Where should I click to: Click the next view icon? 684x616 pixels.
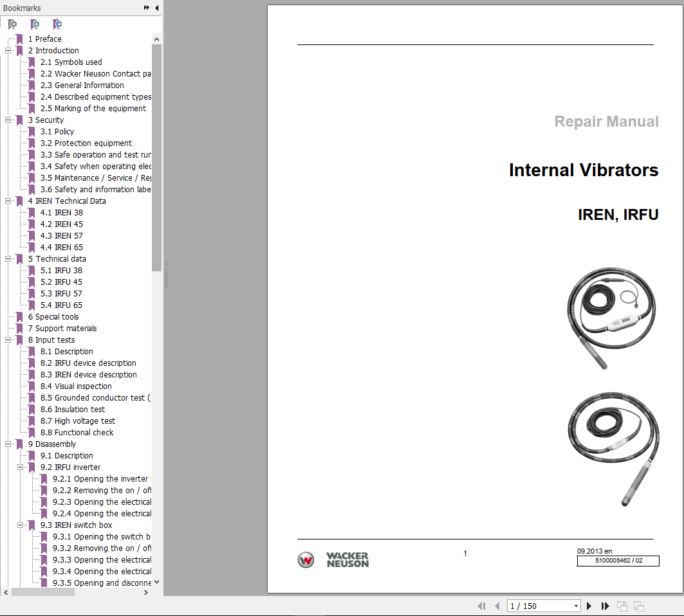click(x=639, y=606)
